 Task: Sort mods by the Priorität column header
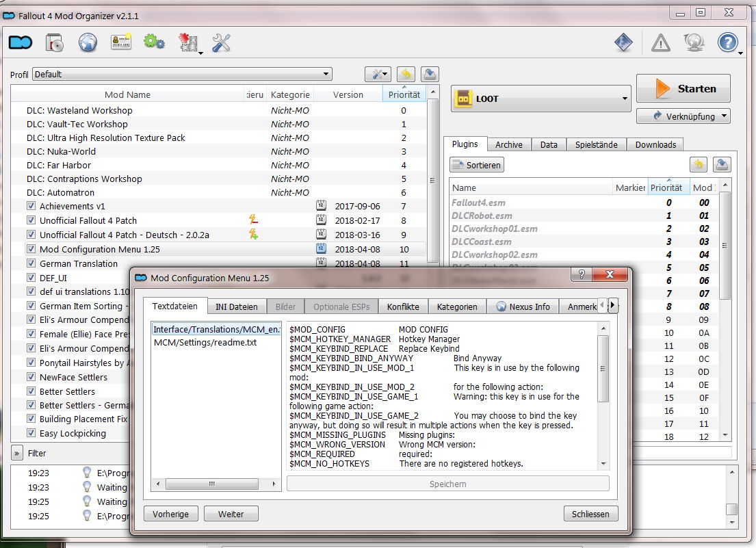[x=404, y=94]
